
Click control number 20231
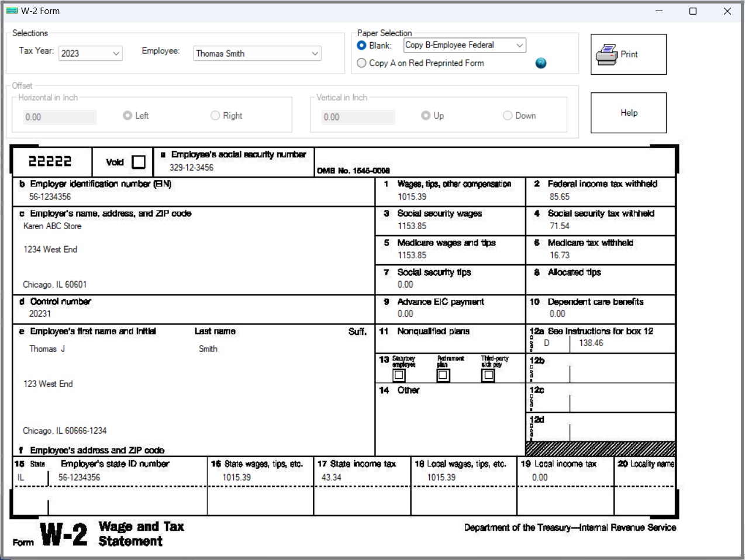click(x=40, y=313)
